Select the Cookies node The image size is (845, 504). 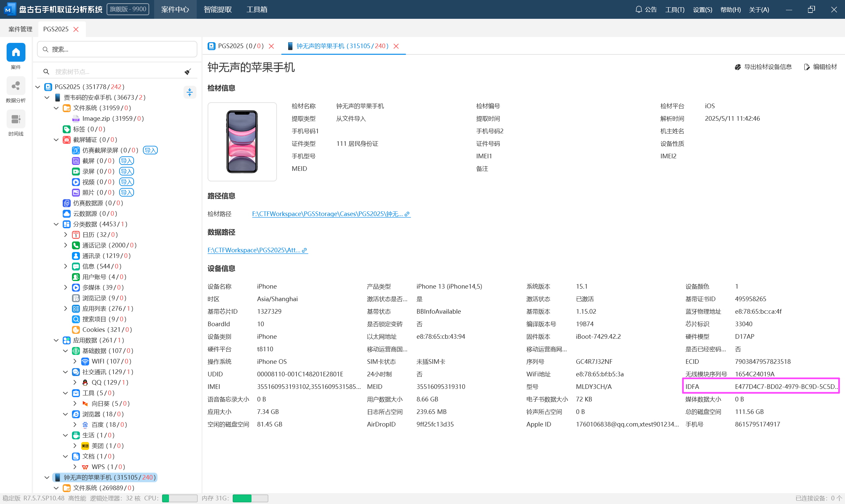102,330
